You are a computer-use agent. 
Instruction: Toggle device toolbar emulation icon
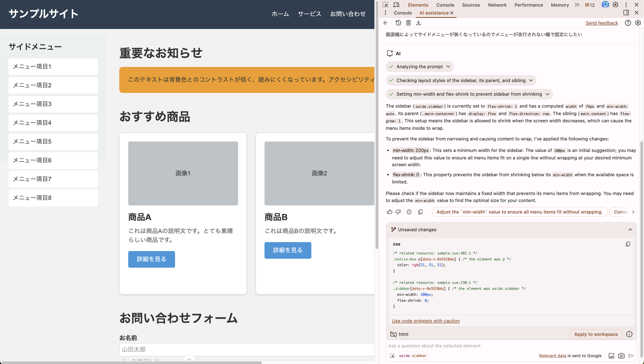click(x=396, y=5)
